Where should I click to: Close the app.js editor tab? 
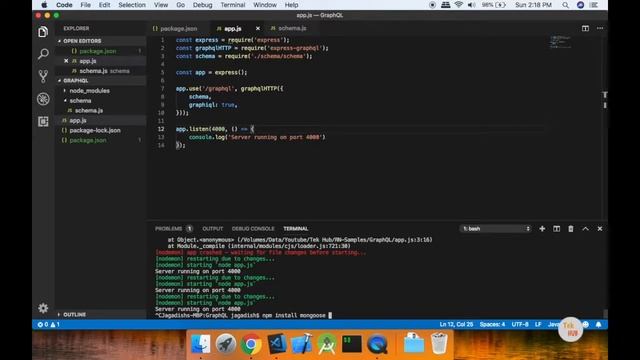[258, 29]
